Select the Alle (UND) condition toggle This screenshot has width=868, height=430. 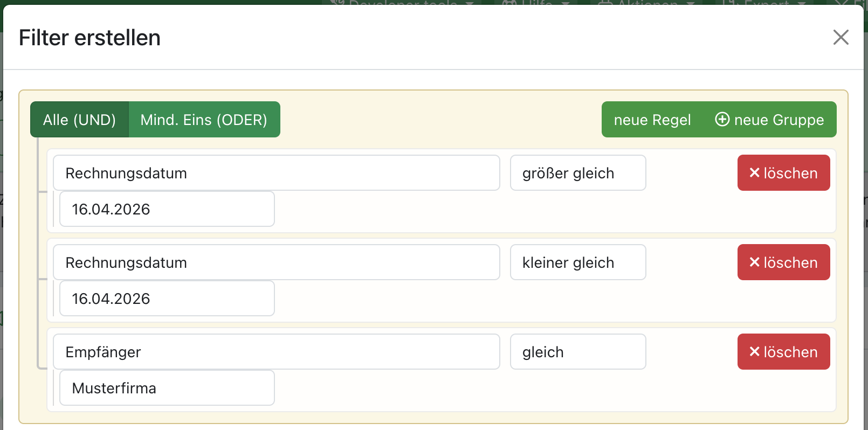[79, 120]
